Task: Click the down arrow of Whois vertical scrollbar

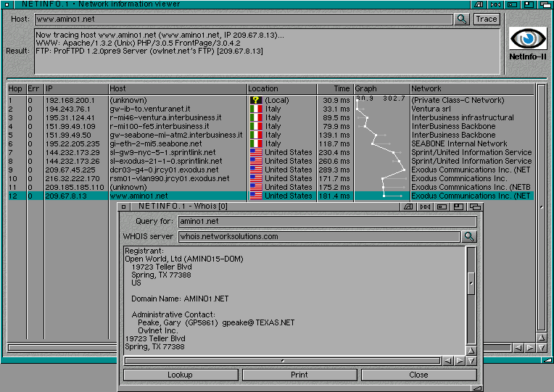Action: 471,360
